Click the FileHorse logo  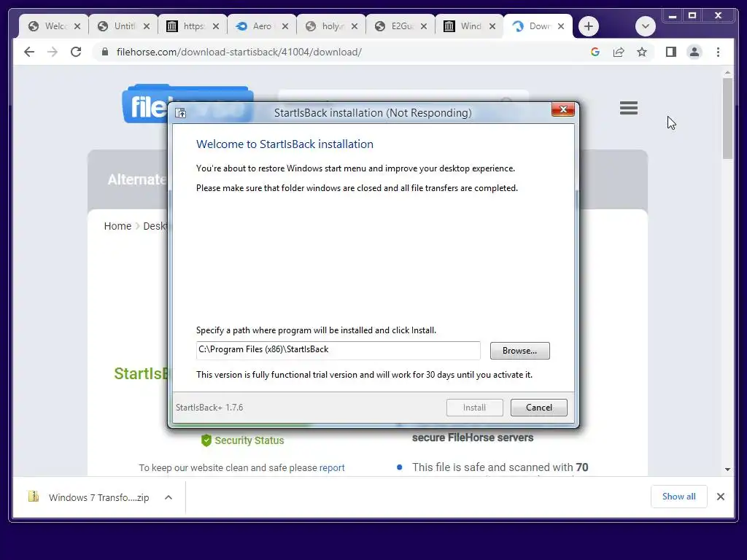tap(147, 105)
